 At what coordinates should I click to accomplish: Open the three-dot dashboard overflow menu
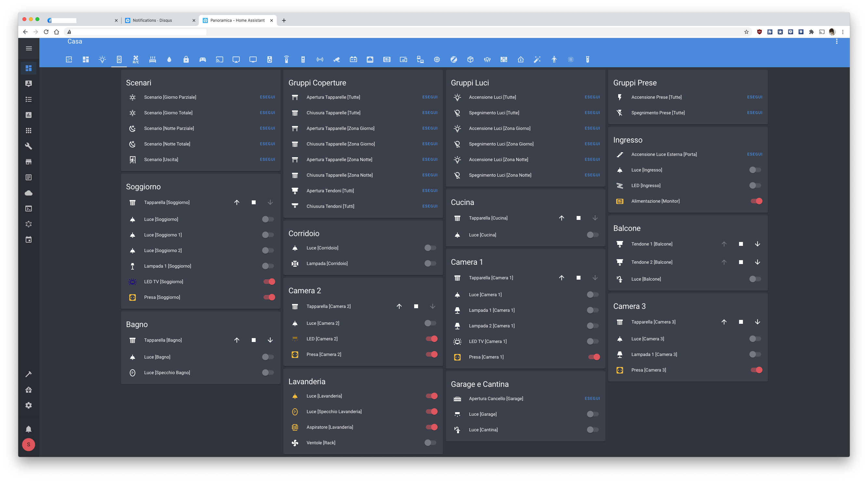836,42
